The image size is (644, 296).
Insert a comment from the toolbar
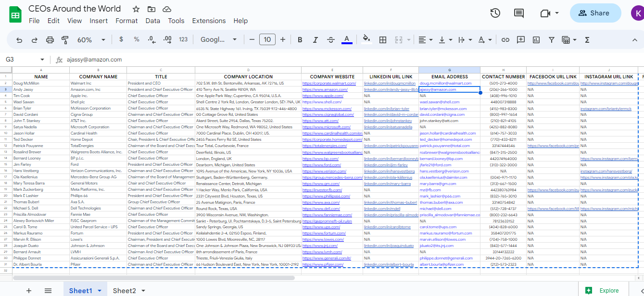[521, 40]
